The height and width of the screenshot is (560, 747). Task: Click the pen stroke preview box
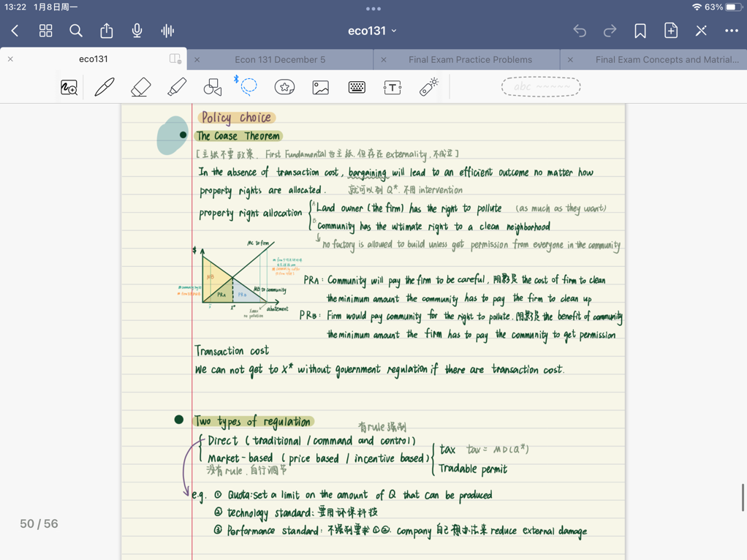click(x=541, y=87)
